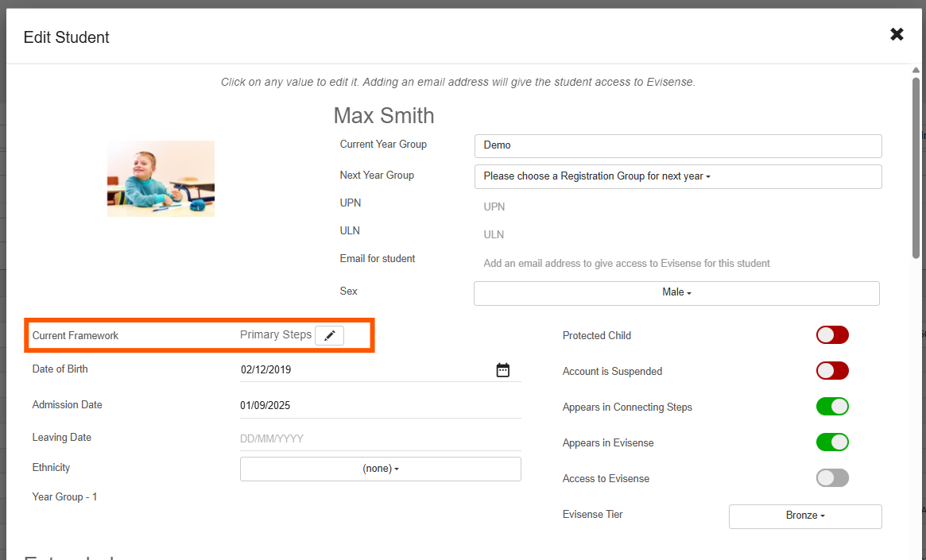Image resolution: width=926 pixels, height=560 pixels.
Task: Click the Date of Birth value 02/12/2019
Action: (x=265, y=370)
